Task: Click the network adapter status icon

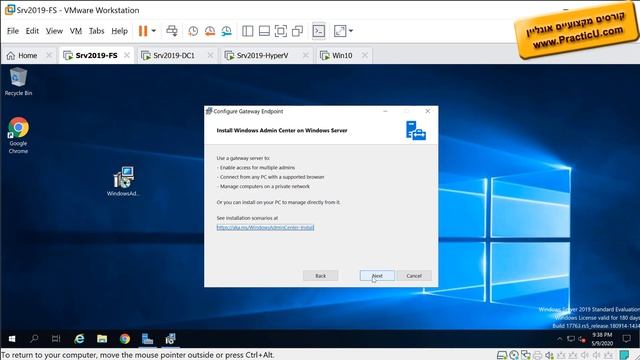Action: [x=526, y=355]
